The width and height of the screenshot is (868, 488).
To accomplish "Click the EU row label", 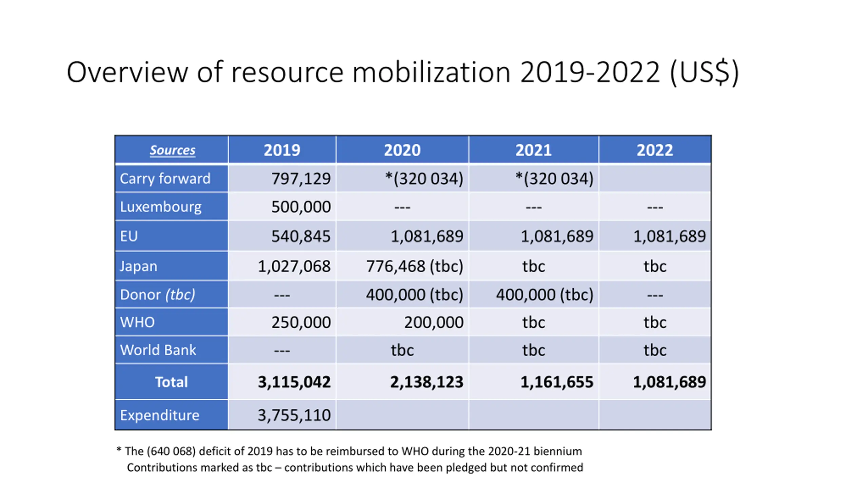I will 129,236.
